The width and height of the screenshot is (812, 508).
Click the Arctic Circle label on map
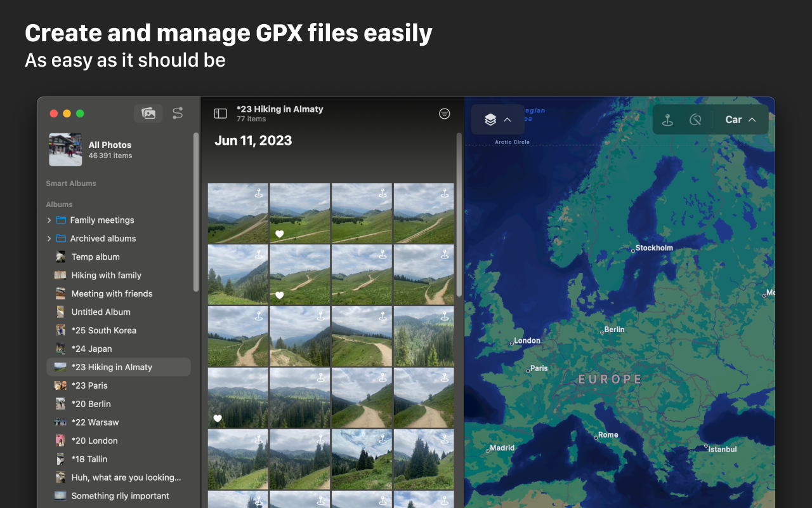tap(512, 142)
